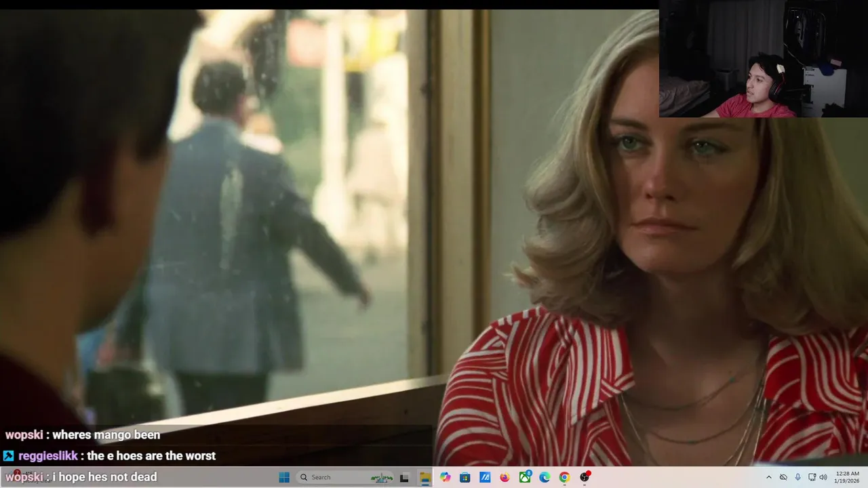Open the Xbox app with notification badge
Screen dimensions: 868x488
(525, 477)
